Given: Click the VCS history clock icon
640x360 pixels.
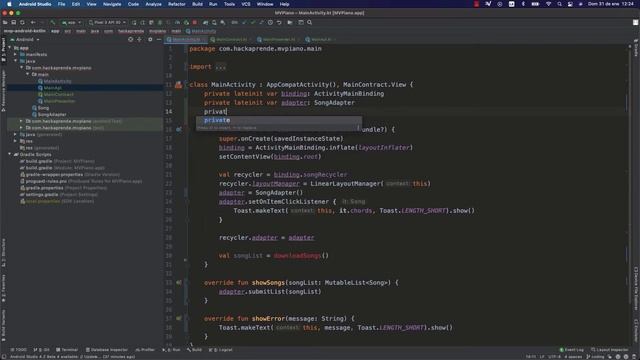Looking at the screenshot, I should pyautogui.click(x=270, y=22).
